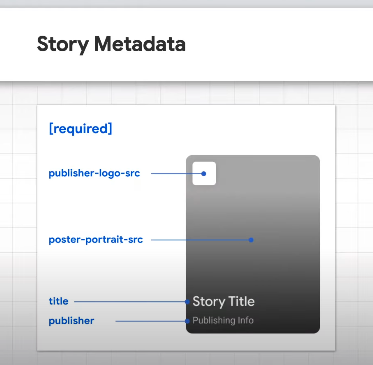373x365 pixels.
Task: Click the Story Metadata heading
Action: (111, 44)
